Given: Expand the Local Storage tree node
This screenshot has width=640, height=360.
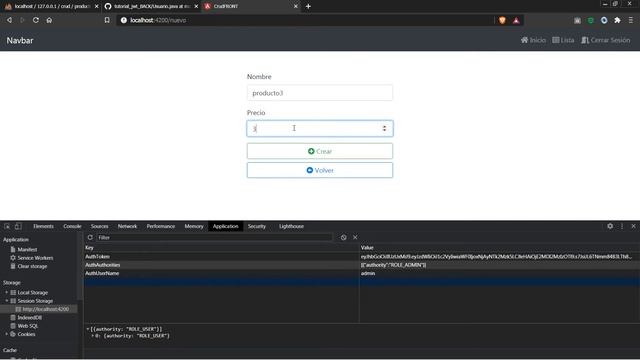Looking at the screenshot, I should click(7, 293).
